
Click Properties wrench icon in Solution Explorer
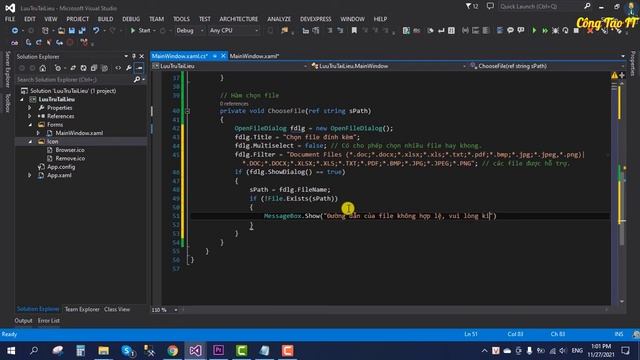click(x=129, y=68)
